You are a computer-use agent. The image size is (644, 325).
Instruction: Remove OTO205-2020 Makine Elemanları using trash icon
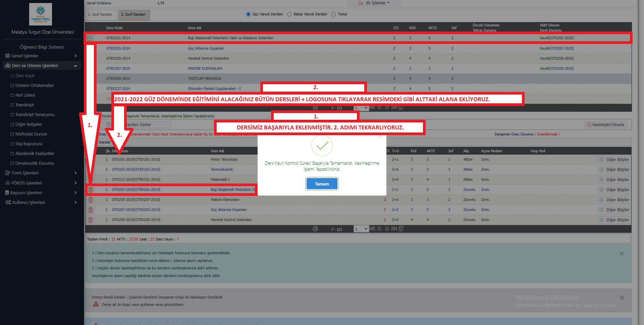pyautogui.click(x=91, y=200)
